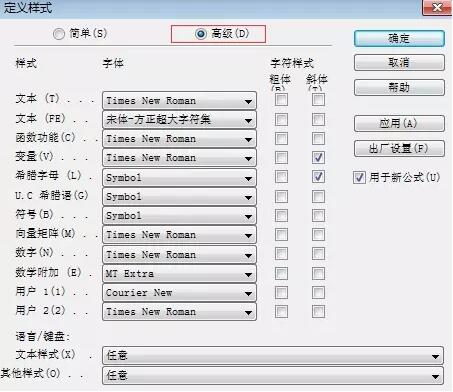
Task: Uncheck italic for 变量(V) row
Action: pos(318,157)
